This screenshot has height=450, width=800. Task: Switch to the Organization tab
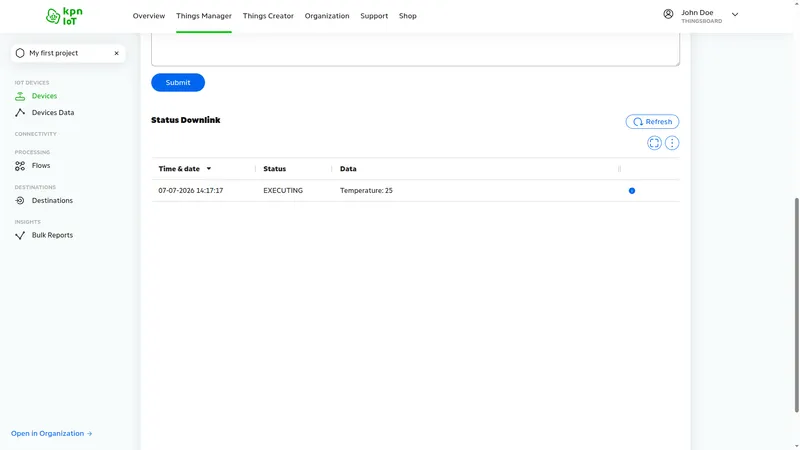tap(327, 16)
